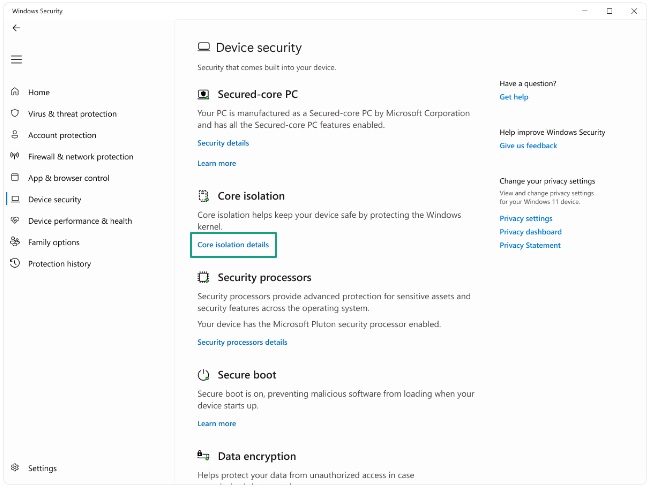Open Core isolation details link
Viewport: 650px width, 489px height.
coord(233,244)
